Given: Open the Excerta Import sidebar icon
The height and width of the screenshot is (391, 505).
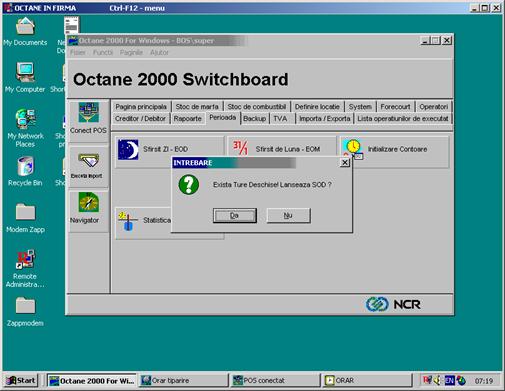Looking at the screenshot, I should (88, 161).
